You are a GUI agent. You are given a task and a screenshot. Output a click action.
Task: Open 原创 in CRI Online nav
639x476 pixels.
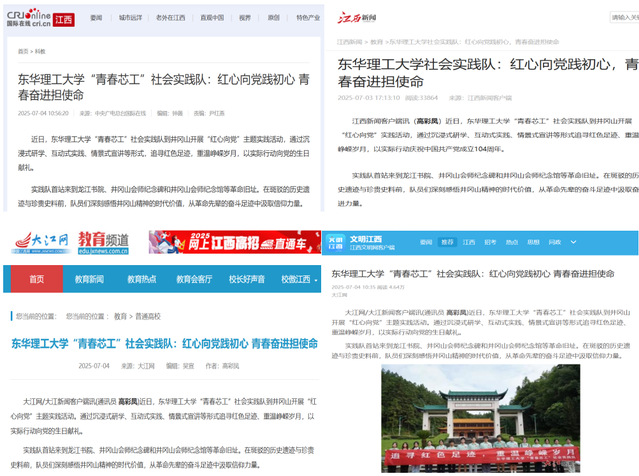point(273,18)
